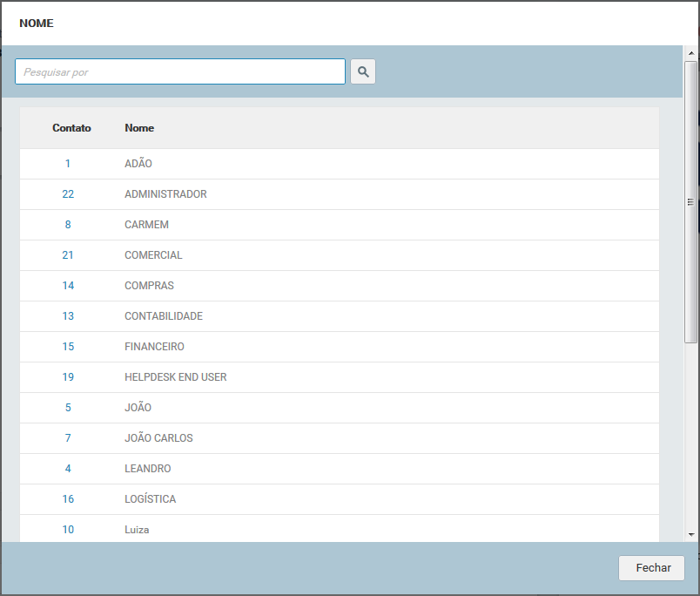Click contact 7 for JOÃO CARLOS
The width and height of the screenshot is (700, 596).
pos(68,438)
